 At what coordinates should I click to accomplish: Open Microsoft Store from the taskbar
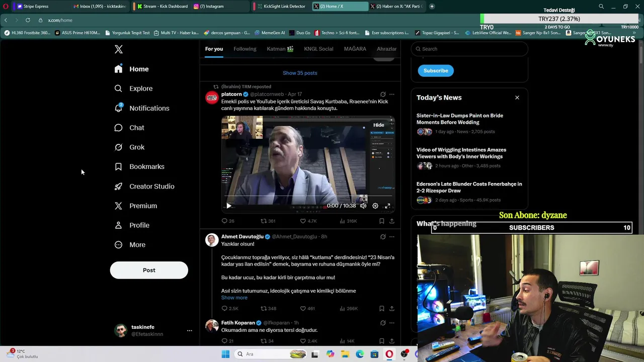(x=374, y=354)
